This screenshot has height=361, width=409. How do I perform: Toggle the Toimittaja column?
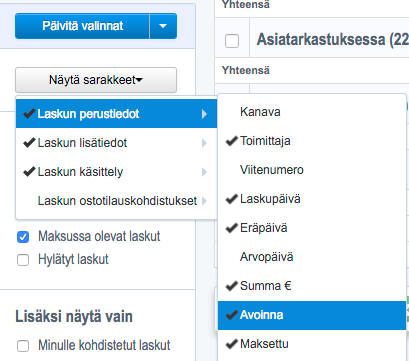(x=312, y=141)
